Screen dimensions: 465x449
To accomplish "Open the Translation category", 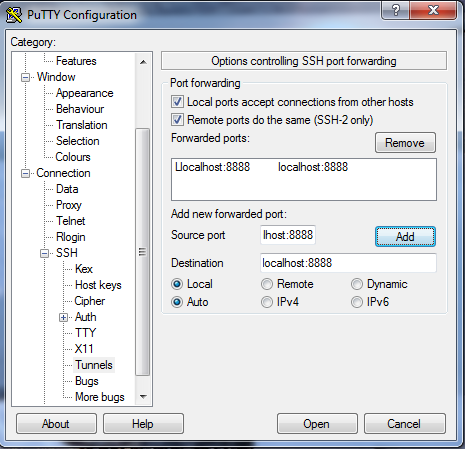I will (x=82, y=125).
